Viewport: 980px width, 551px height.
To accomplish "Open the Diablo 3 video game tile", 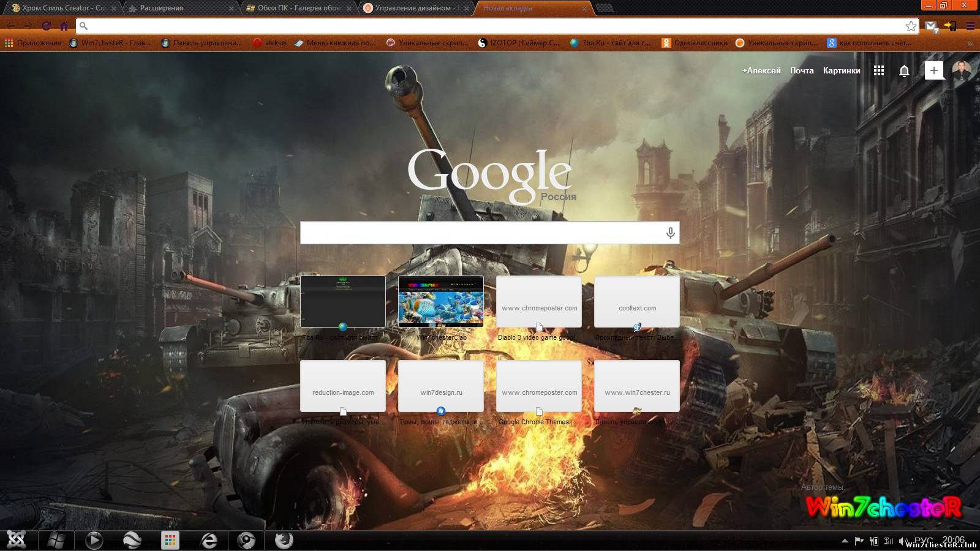I will pos(539,301).
